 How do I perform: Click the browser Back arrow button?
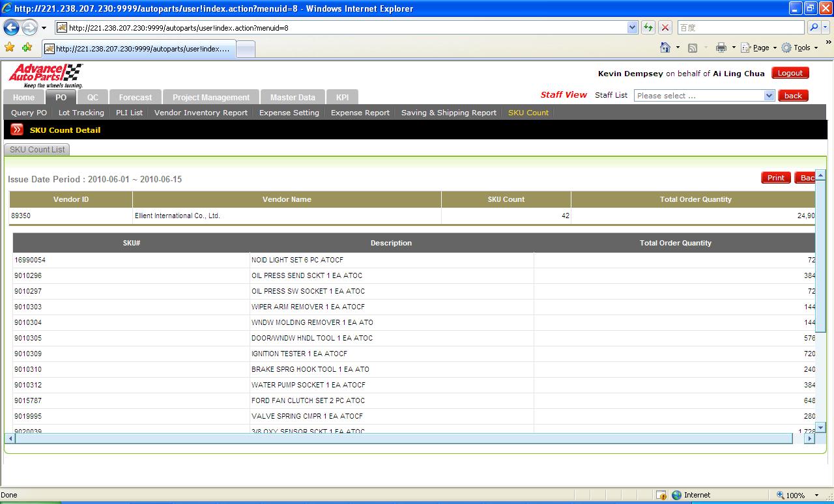coord(11,27)
